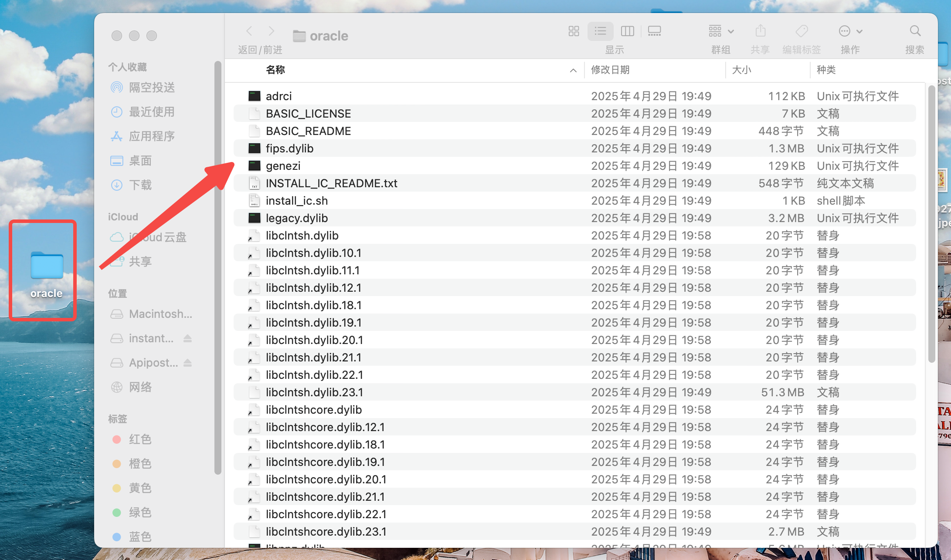Select the fips.dylib file icon
Screen dimensions: 951x560
pos(255,148)
